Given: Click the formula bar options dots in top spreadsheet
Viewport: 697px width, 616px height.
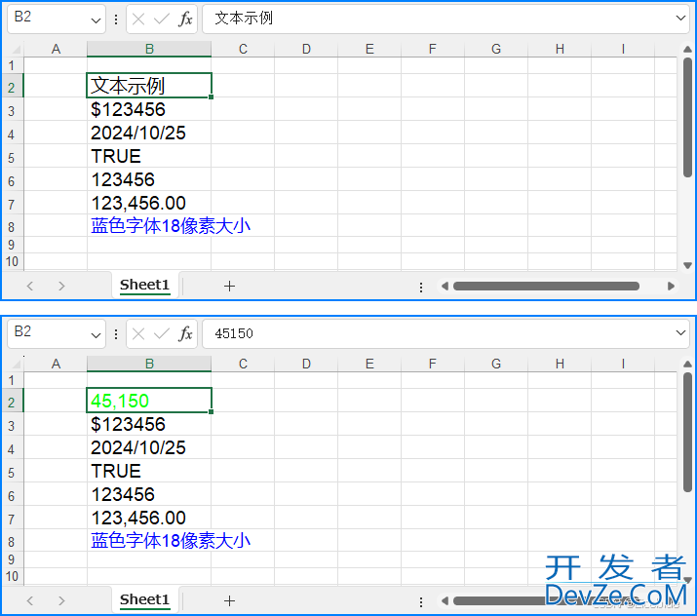Looking at the screenshot, I should click(116, 19).
